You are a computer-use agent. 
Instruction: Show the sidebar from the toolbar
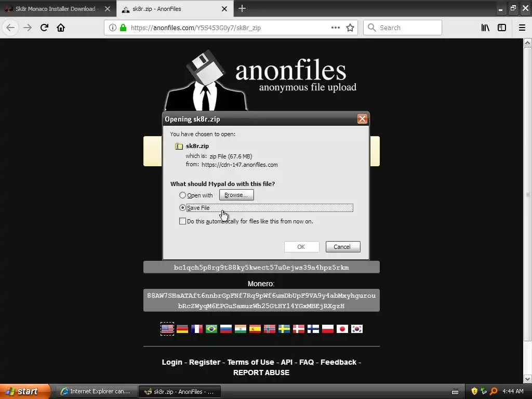[x=502, y=28]
